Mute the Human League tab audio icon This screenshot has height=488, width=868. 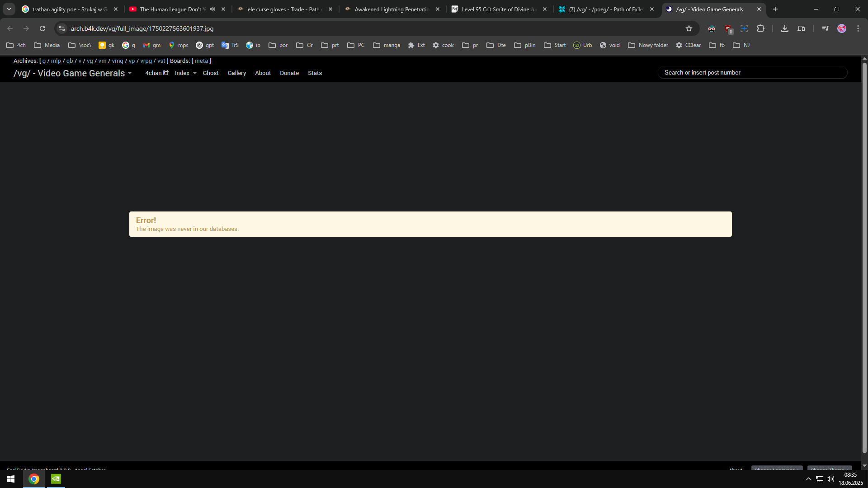tap(212, 9)
